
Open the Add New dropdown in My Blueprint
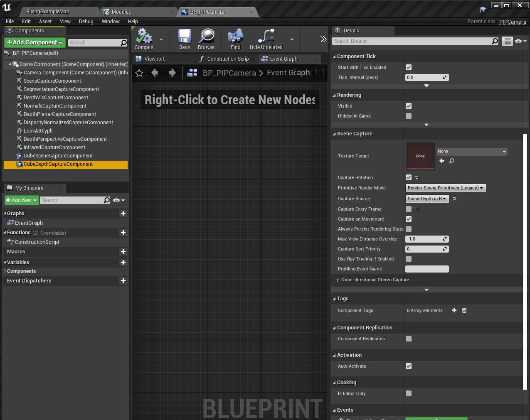(x=22, y=200)
